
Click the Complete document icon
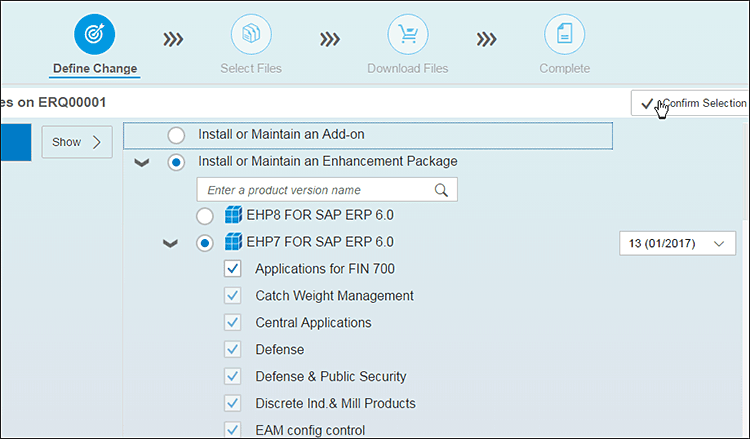(564, 36)
